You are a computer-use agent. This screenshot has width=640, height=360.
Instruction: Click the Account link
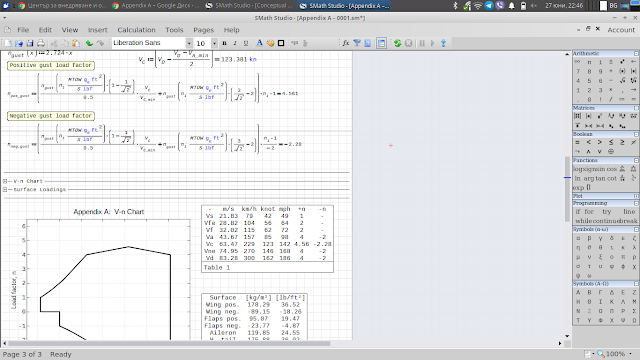pos(621,30)
